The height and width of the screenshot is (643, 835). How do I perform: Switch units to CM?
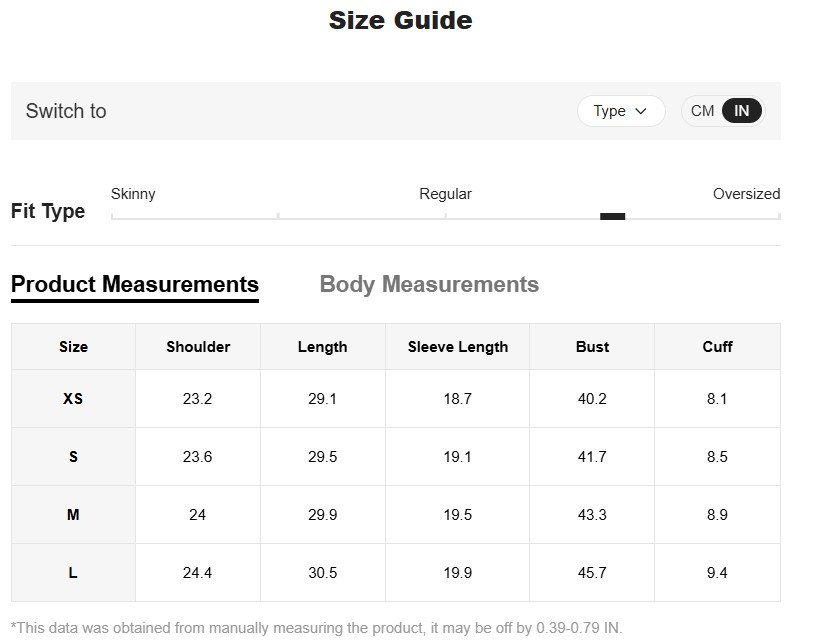(x=702, y=111)
